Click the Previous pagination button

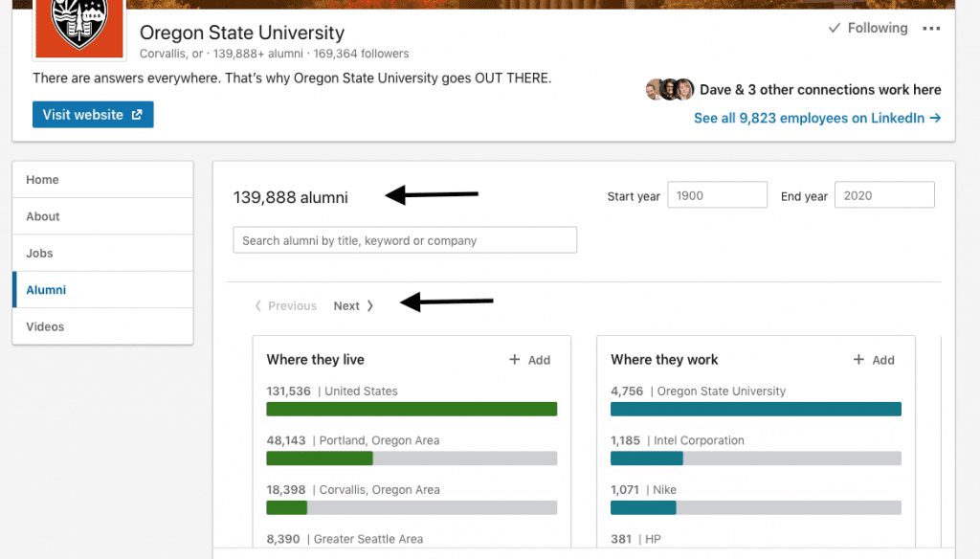coord(285,305)
